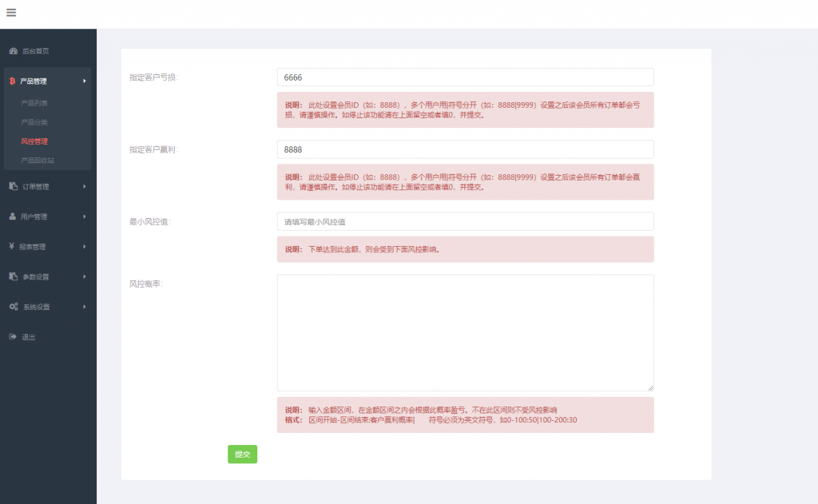Click the gears icon beside 系统设置

click(x=14, y=307)
